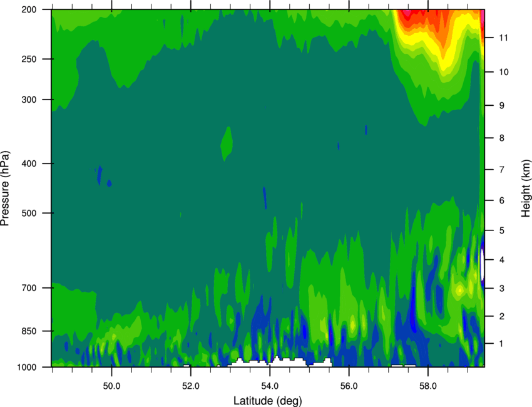Click the 2 km height label

click(x=502, y=316)
